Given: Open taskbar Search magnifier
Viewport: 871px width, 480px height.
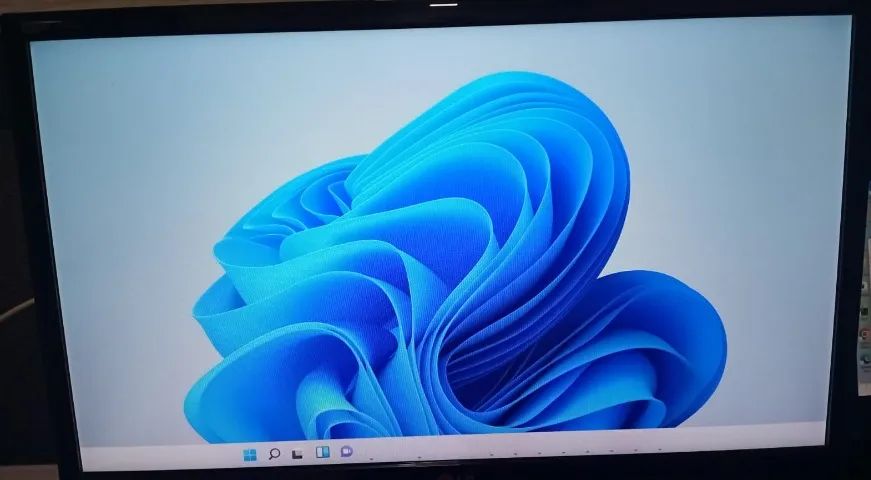Looking at the screenshot, I should (274, 454).
